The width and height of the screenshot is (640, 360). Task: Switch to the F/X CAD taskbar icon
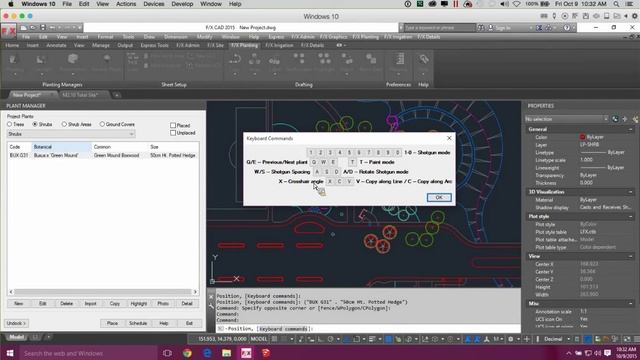click(x=246, y=353)
